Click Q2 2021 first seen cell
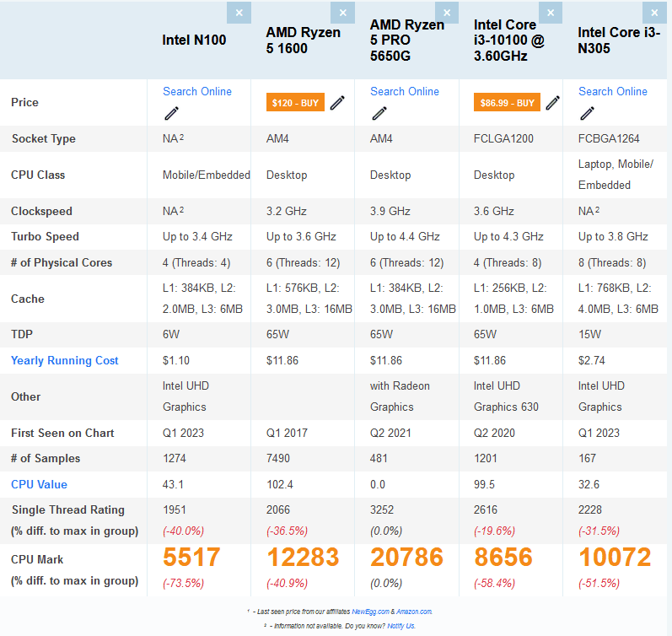 [x=390, y=434]
